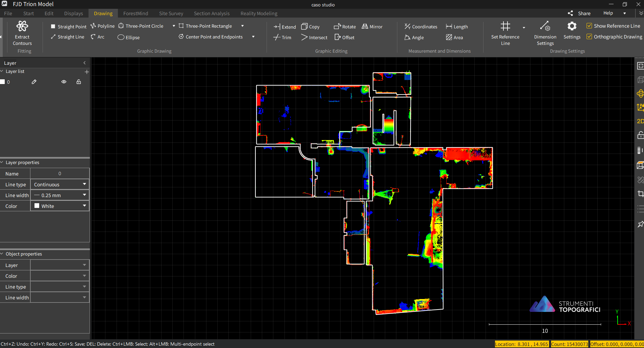Activate the Mirror tool
The image size is (644, 348).
tap(372, 27)
